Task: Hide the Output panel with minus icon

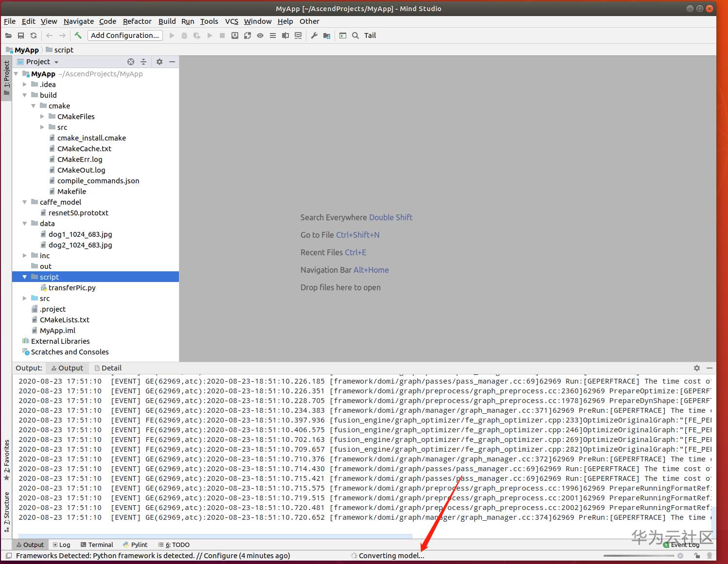Action: click(710, 368)
